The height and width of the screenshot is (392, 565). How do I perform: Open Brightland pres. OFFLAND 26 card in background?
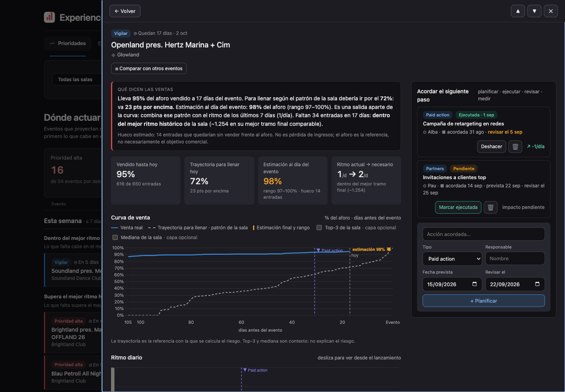pos(73,332)
